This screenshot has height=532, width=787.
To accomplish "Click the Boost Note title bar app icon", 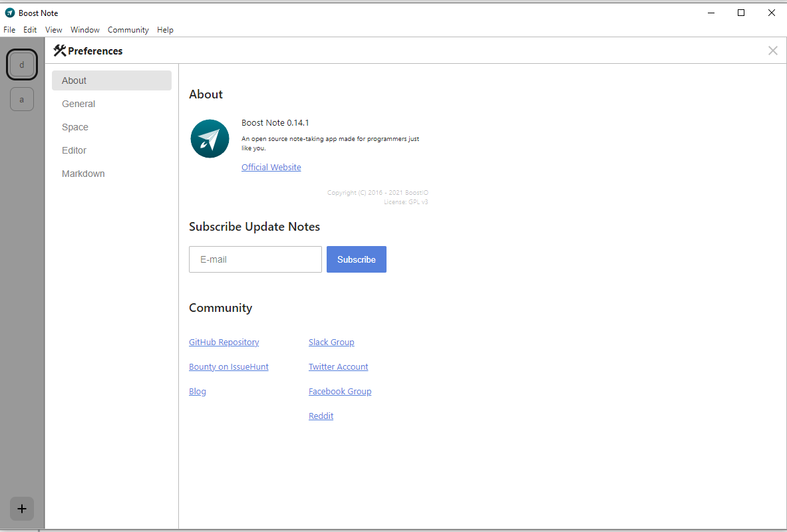I will pyautogui.click(x=10, y=13).
